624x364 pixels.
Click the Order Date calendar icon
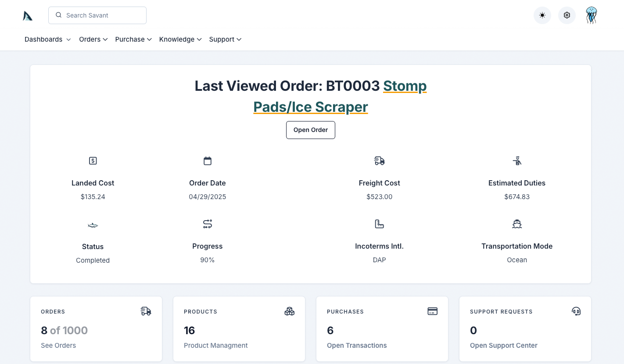(x=207, y=161)
